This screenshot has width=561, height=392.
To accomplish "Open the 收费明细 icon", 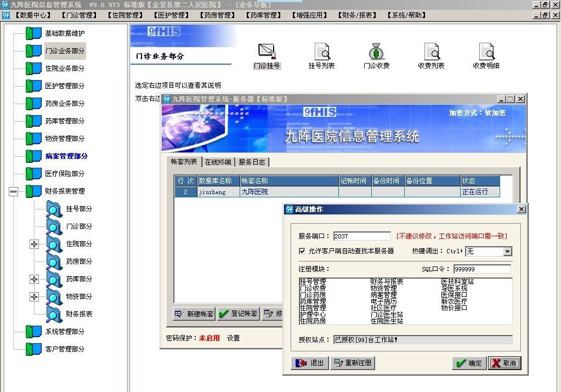I will click(x=486, y=52).
